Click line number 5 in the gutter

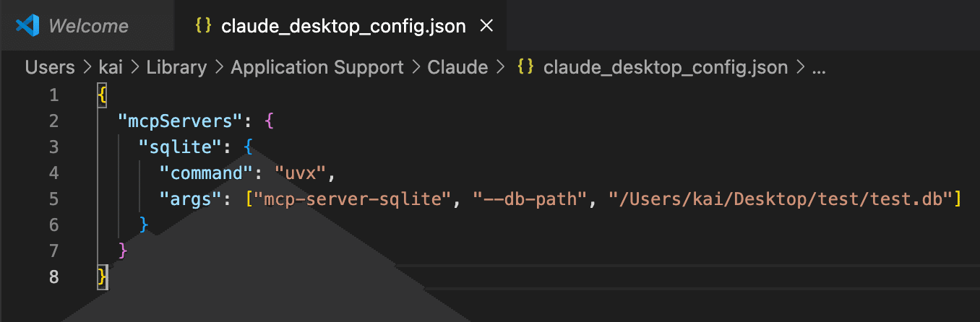[53, 199]
